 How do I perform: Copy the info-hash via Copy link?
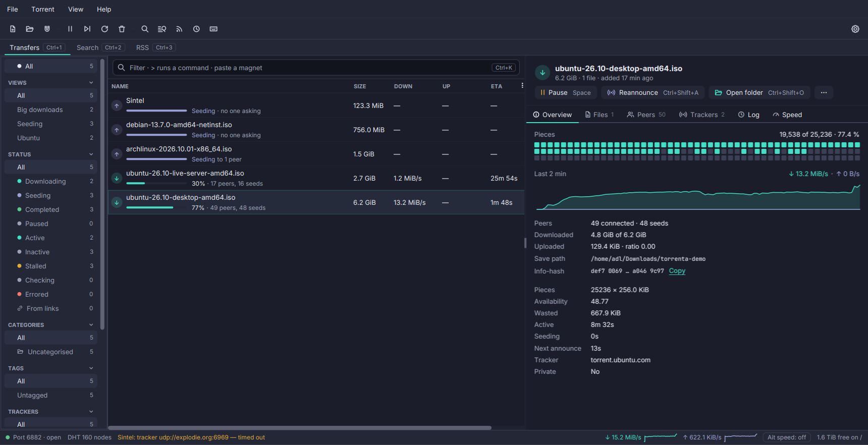[677, 271]
